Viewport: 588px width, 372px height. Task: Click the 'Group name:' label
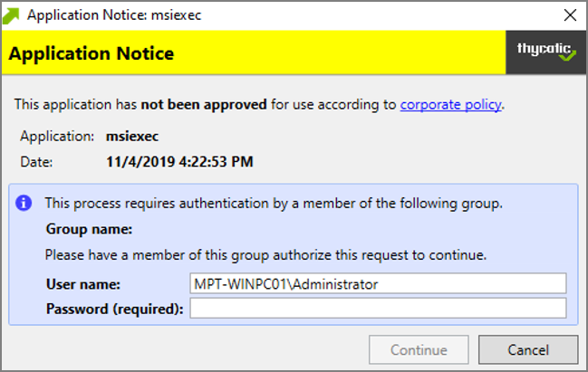(x=89, y=229)
